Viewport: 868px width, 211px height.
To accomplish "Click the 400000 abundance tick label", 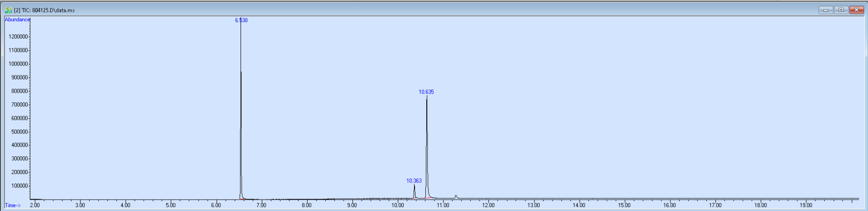I will [x=20, y=145].
